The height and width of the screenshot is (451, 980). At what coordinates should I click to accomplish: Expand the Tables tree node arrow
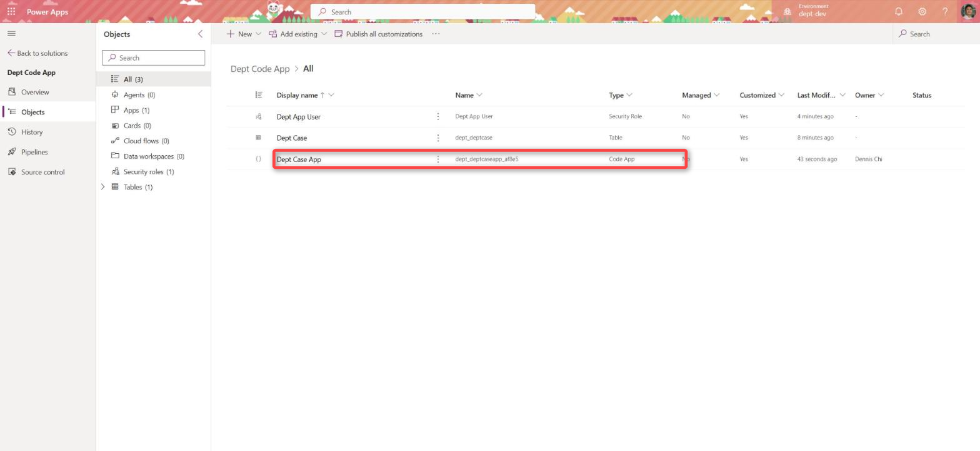[x=103, y=187]
